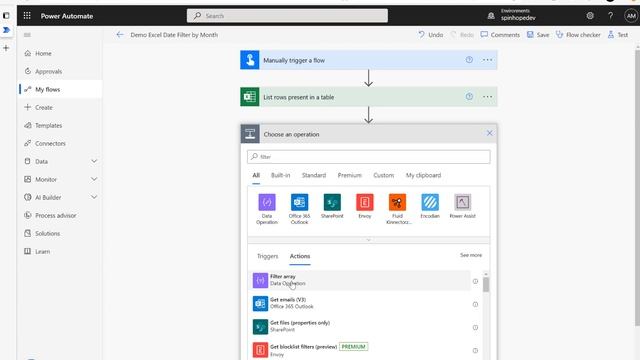
Task: Open the Comments pane
Action: click(x=500, y=35)
